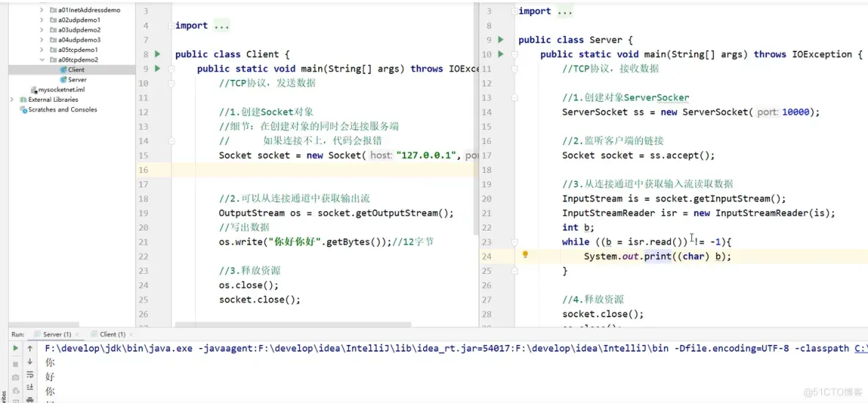
Task: Expand the External Libraries node
Action: tap(12, 100)
